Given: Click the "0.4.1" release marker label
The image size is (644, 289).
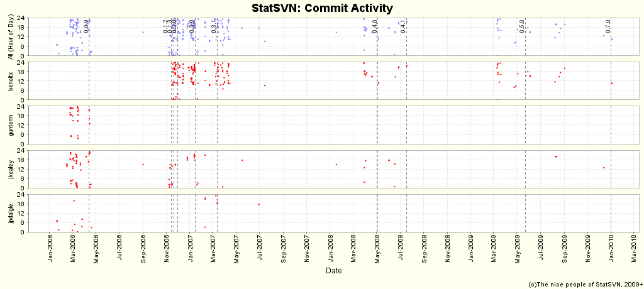Looking at the screenshot, I should (x=403, y=26).
